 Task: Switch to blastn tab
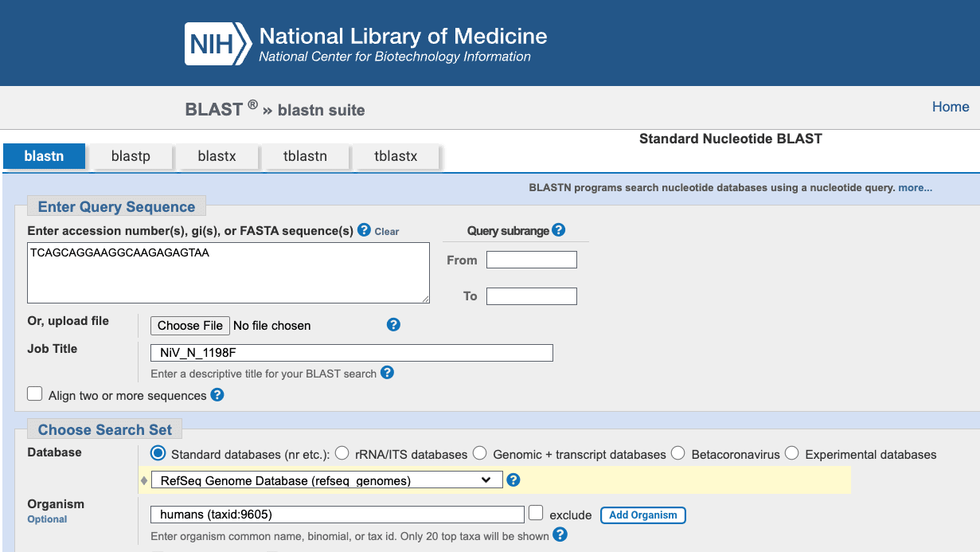click(x=44, y=156)
